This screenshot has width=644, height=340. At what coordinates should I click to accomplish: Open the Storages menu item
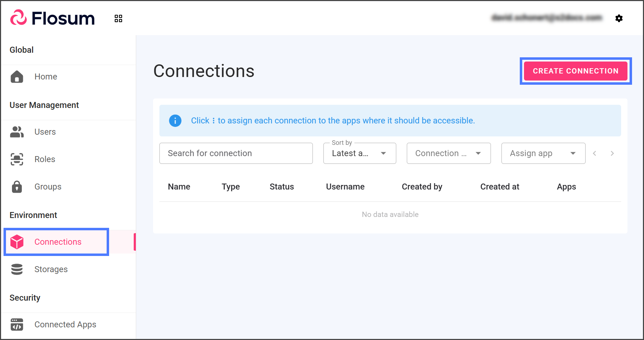pyautogui.click(x=51, y=269)
